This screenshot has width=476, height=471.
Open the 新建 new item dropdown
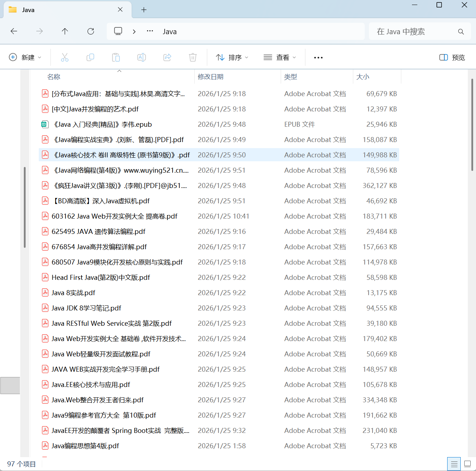(25, 57)
